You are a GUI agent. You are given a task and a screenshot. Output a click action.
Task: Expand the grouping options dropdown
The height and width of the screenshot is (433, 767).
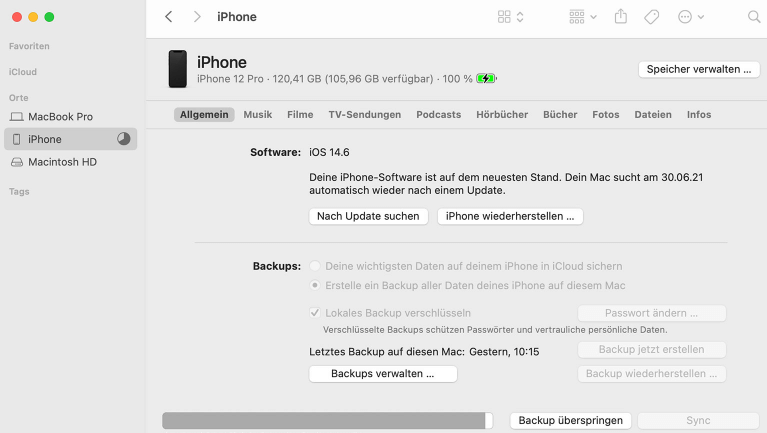tap(582, 17)
